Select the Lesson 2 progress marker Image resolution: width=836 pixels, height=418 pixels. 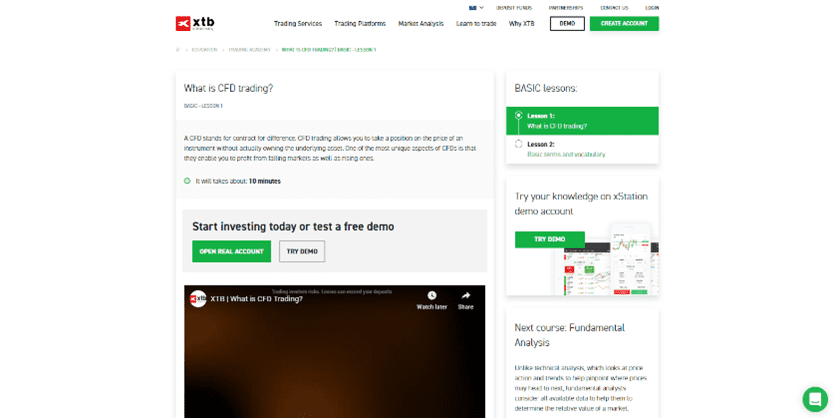(518, 144)
